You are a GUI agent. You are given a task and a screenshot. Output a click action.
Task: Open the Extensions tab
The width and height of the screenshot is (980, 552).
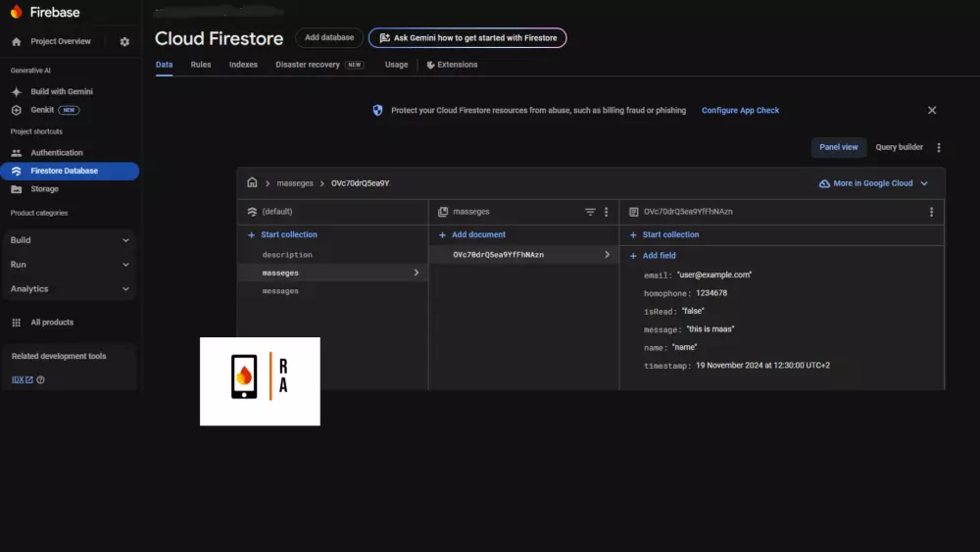click(x=452, y=65)
